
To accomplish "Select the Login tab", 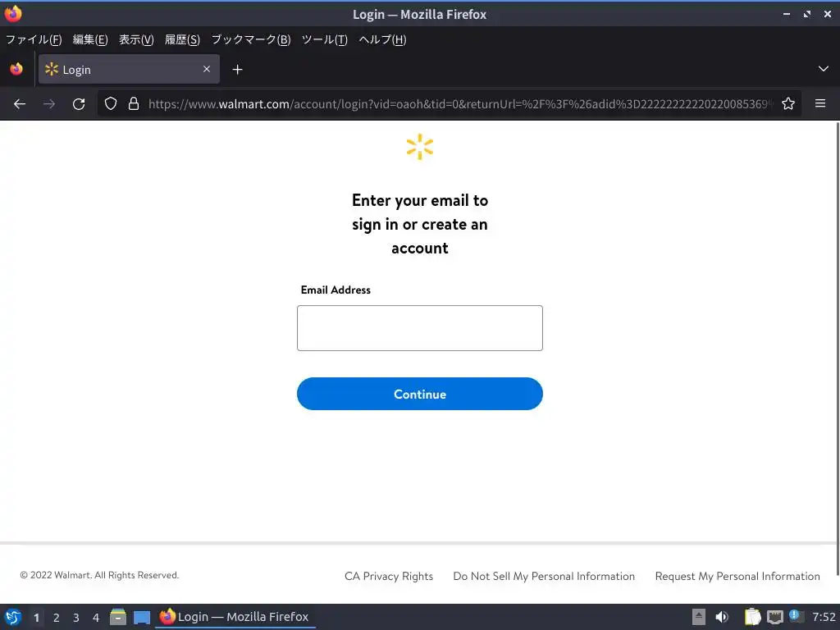I will pyautogui.click(x=129, y=69).
